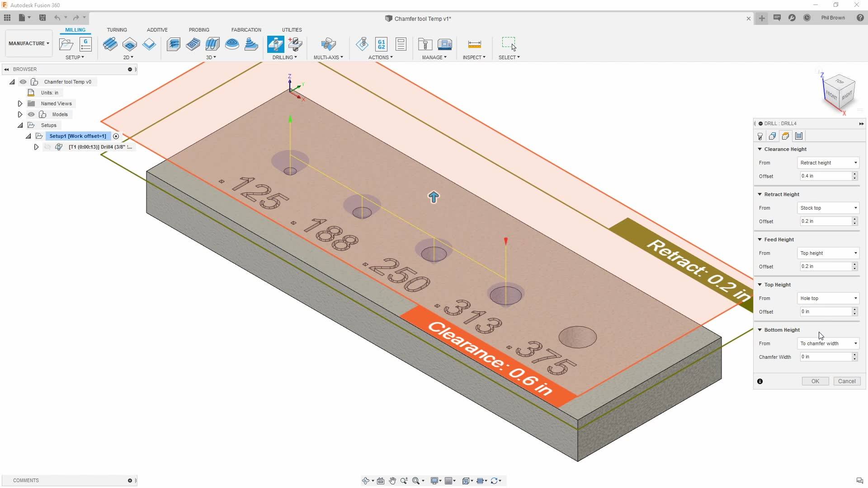The height and width of the screenshot is (488, 868).
Task: Collapse the Bottom Height section
Action: pyautogui.click(x=760, y=330)
